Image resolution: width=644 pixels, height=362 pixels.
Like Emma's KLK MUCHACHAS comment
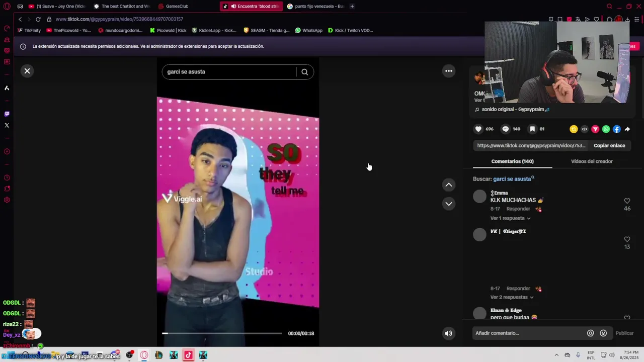[627, 201]
